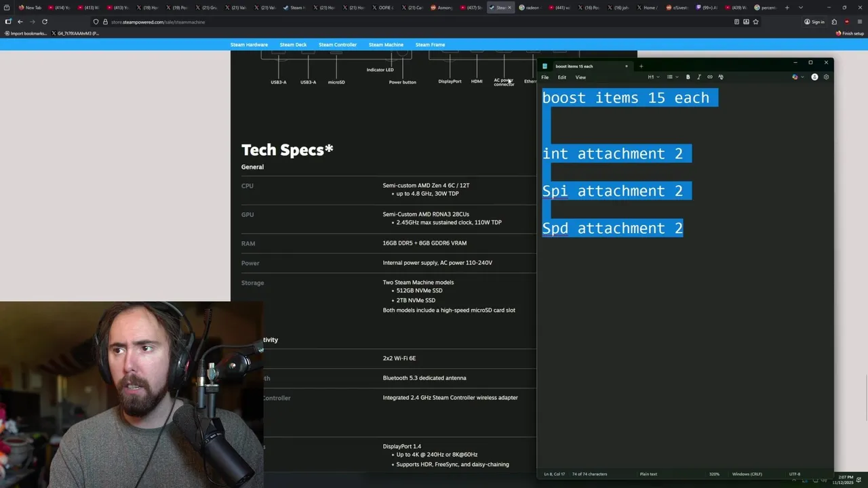
Task: Click the 320% zoom level in status bar
Action: click(x=714, y=474)
